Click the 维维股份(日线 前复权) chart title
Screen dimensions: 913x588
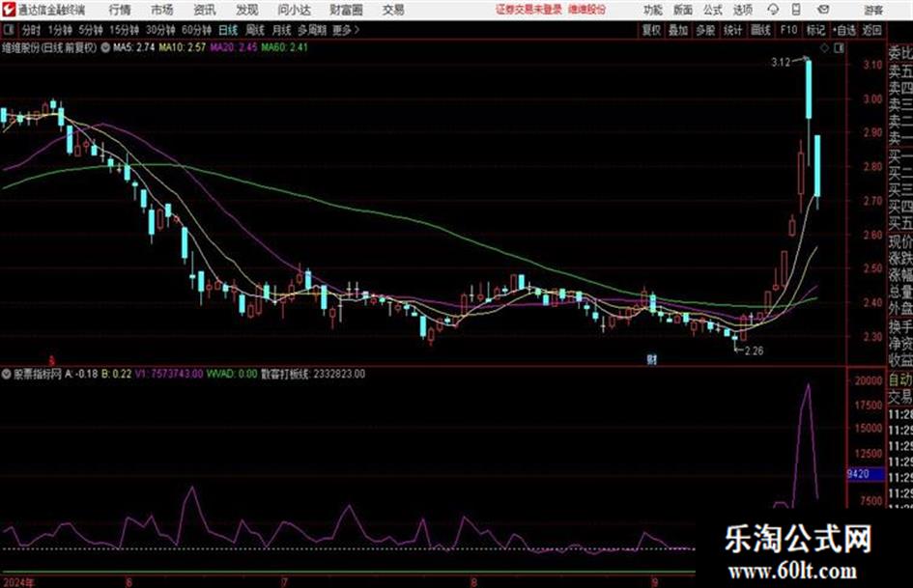click(49, 47)
